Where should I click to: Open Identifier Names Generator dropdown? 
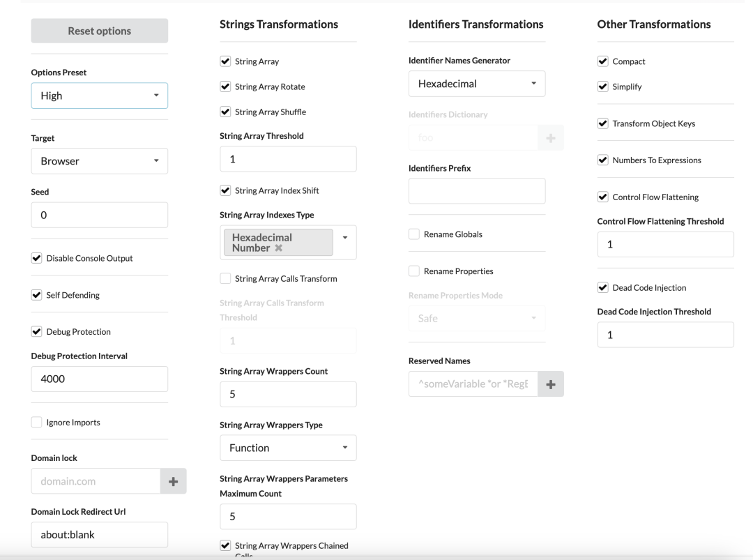(x=477, y=84)
